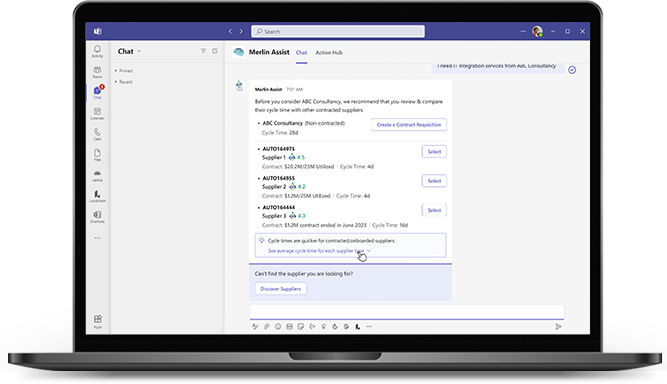667x384 pixels.
Task: Click the Microsoft Teams logo
Action: coord(98,31)
